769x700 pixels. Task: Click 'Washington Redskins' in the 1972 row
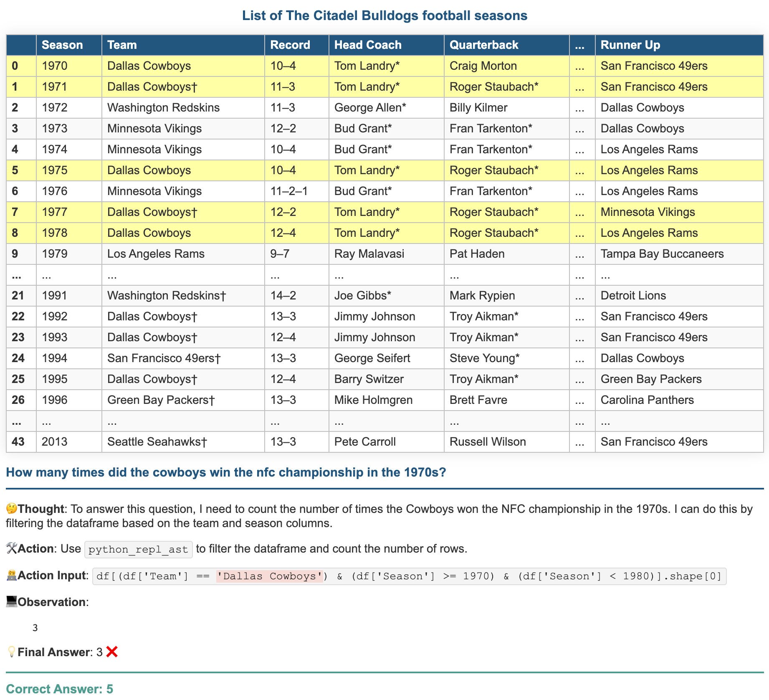[x=183, y=108]
